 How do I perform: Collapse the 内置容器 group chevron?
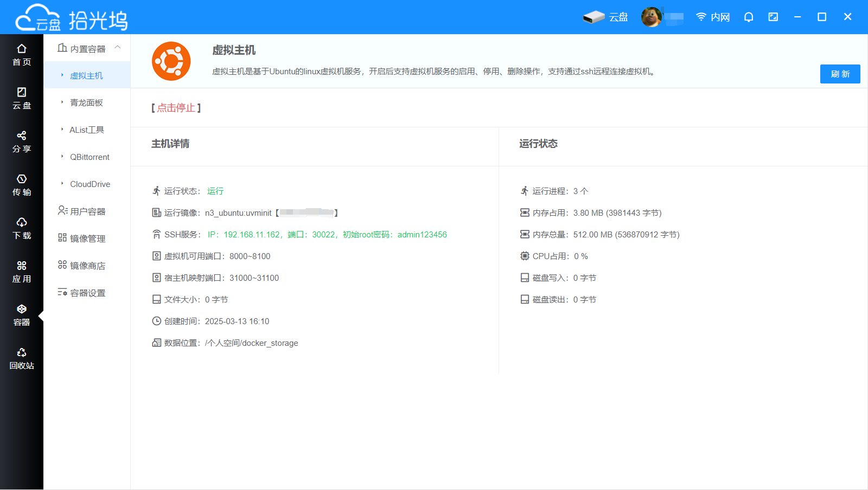click(x=118, y=48)
